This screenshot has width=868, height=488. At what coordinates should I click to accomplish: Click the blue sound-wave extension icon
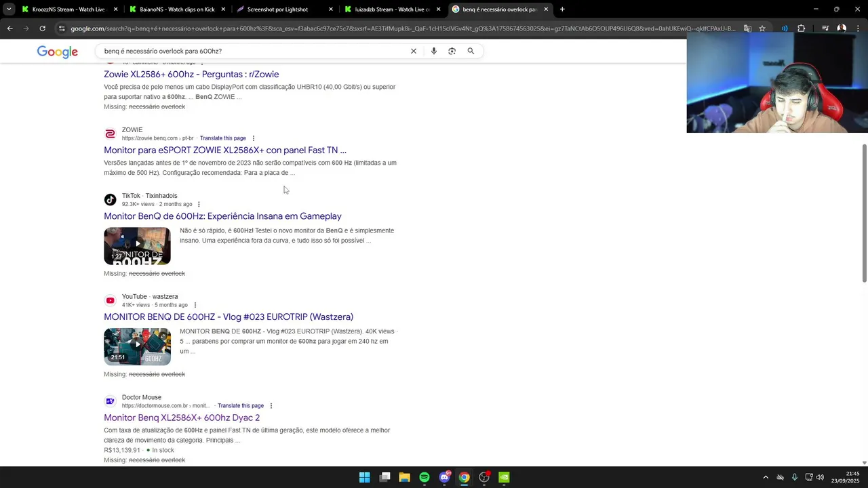coord(785,28)
